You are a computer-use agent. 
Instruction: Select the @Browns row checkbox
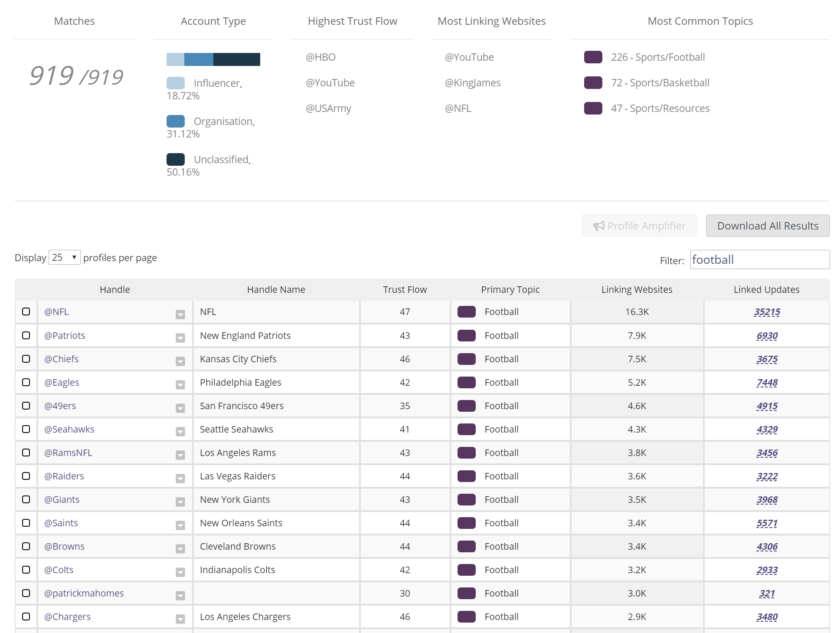[26, 546]
